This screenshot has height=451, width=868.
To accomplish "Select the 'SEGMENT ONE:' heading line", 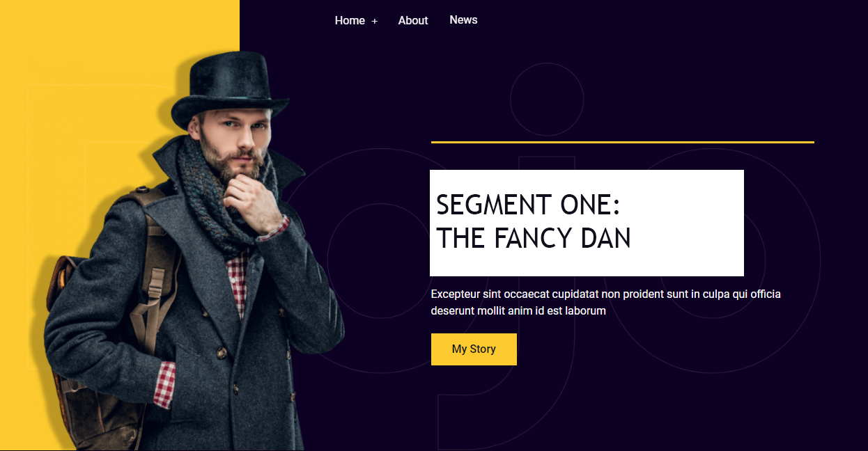I will (528, 205).
